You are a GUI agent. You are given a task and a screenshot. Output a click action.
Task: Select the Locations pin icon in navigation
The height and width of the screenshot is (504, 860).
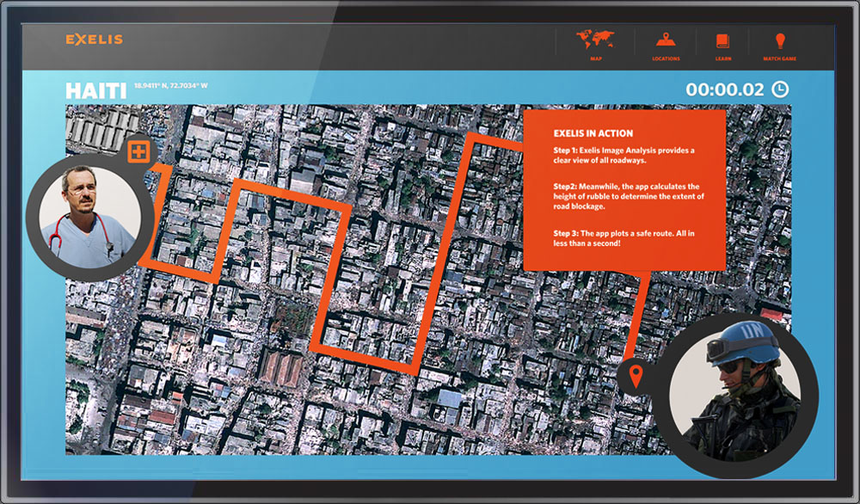pyautogui.click(x=665, y=40)
